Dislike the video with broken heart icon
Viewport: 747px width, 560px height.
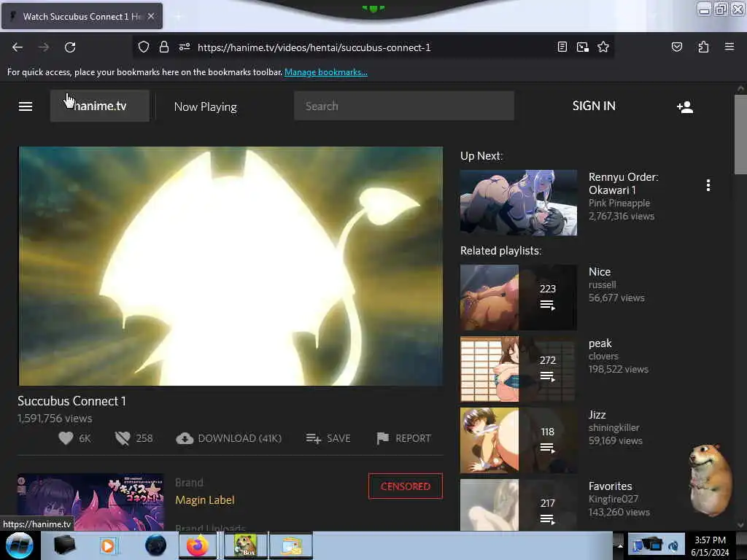[123, 438]
